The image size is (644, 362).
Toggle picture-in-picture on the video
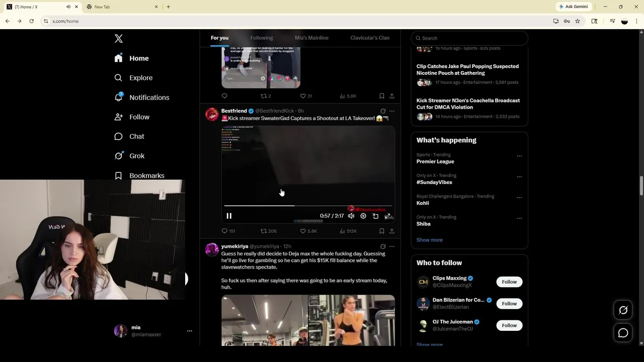point(375,216)
